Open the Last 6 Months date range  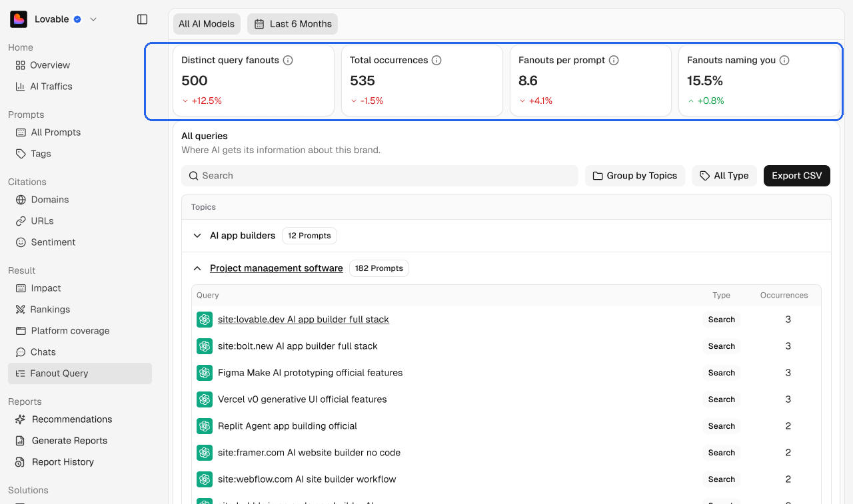click(x=293, y=24)
